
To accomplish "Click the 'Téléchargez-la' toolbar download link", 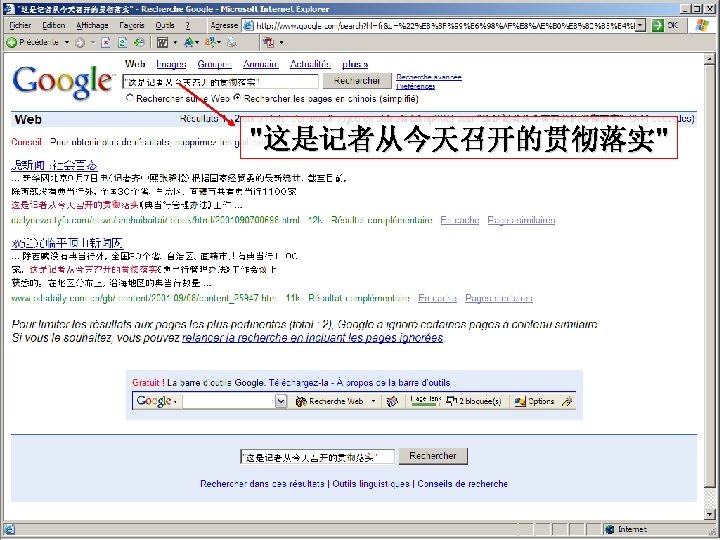I will point(298,382).
